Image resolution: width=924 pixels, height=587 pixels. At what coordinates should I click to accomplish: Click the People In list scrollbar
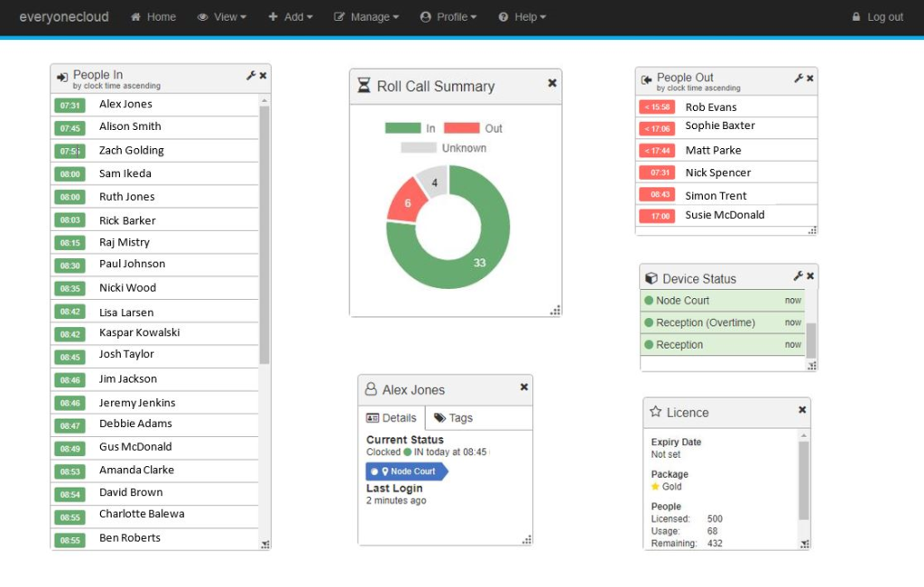point(264,235)
